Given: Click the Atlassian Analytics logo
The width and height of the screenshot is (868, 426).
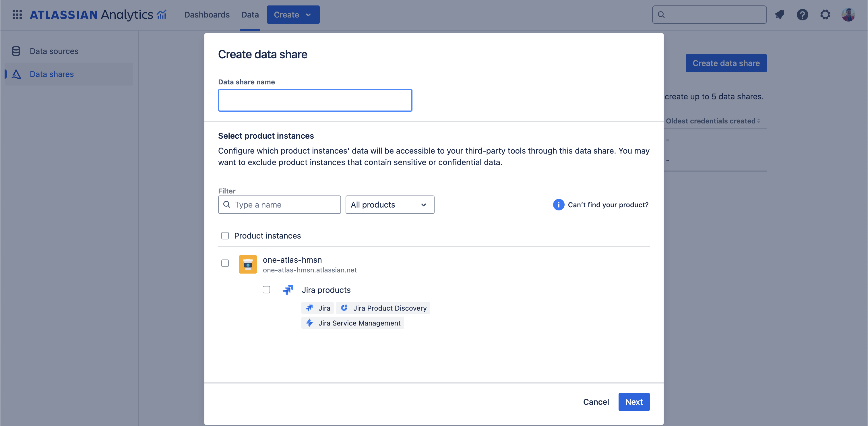Looking at the screenshot, I should click(x=98, y=14).
